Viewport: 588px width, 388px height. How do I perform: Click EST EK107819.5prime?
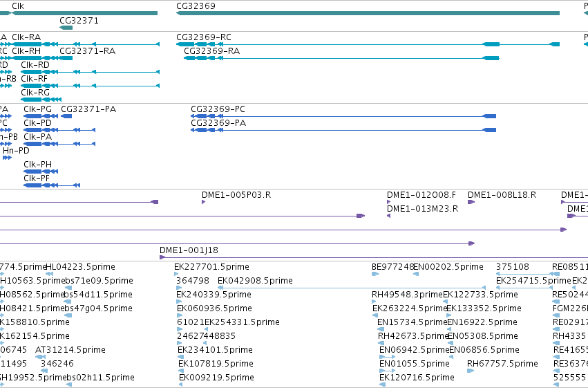[x=216, y=364]
